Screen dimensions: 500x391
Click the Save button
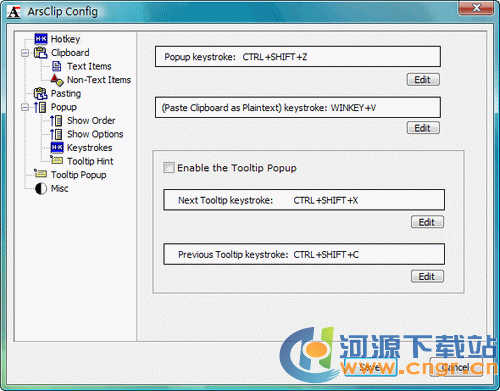371,367
